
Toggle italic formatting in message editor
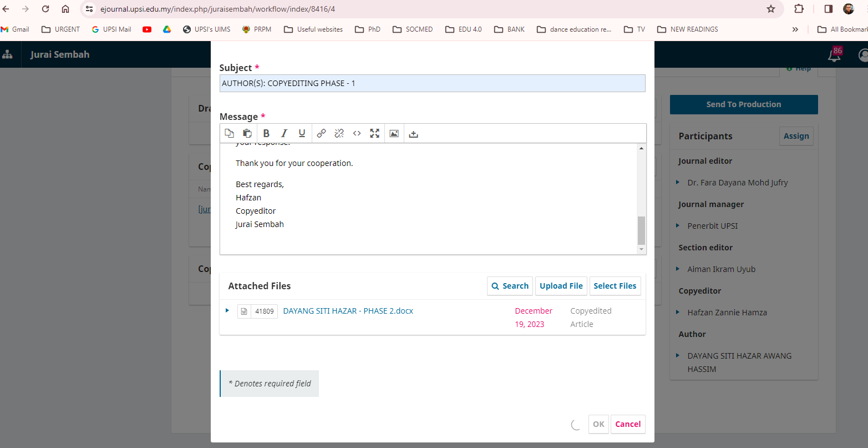(x=284, y=133)
